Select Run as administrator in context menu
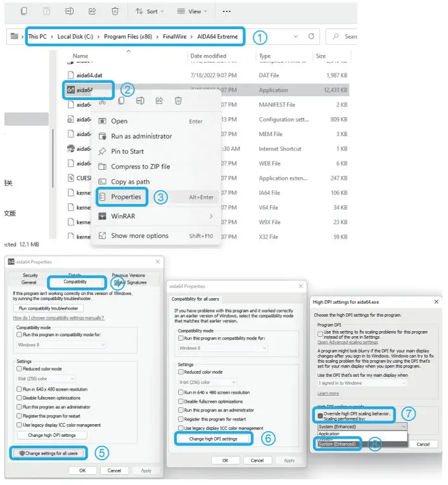This screenshot has height=485, width=448. click(x=156, y=136)
